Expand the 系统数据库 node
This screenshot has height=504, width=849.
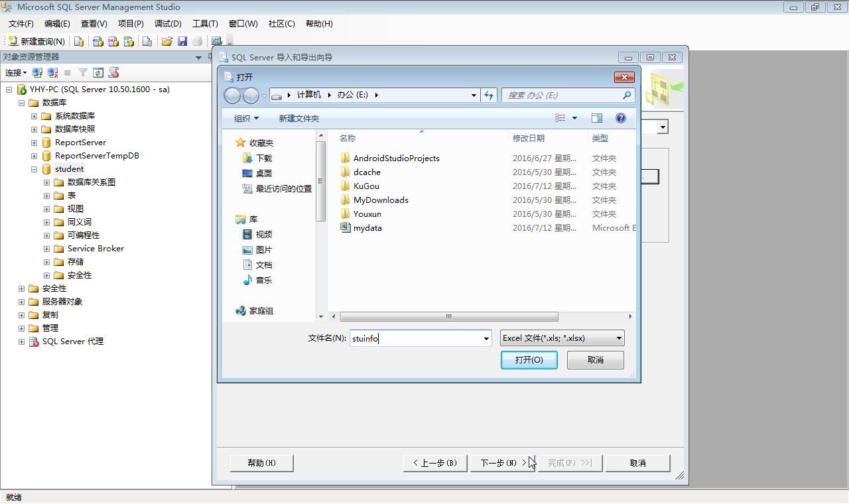(34, 115)
